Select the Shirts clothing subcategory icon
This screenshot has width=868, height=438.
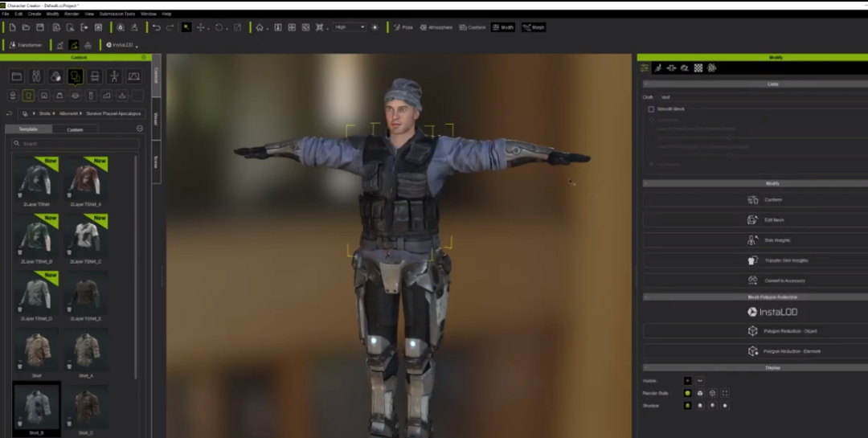28,96
